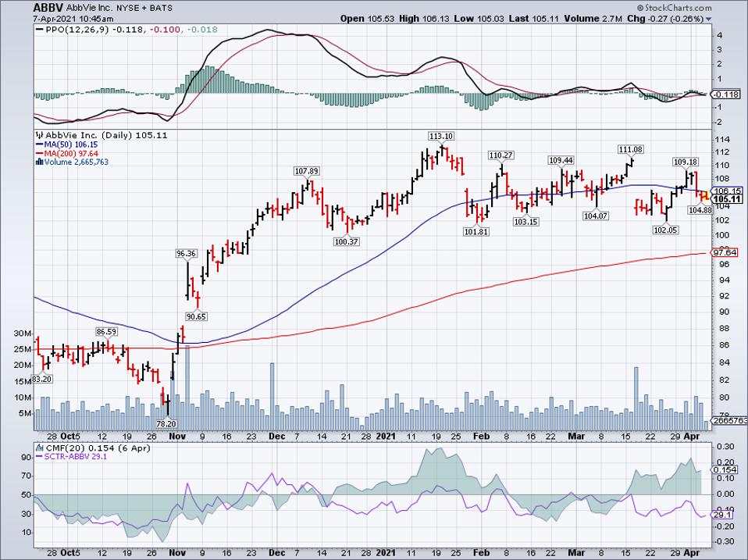Viewport: 748px width, 560px height.
Task: Click the 102.05 low price label
Action: click(x=665, y=230)
